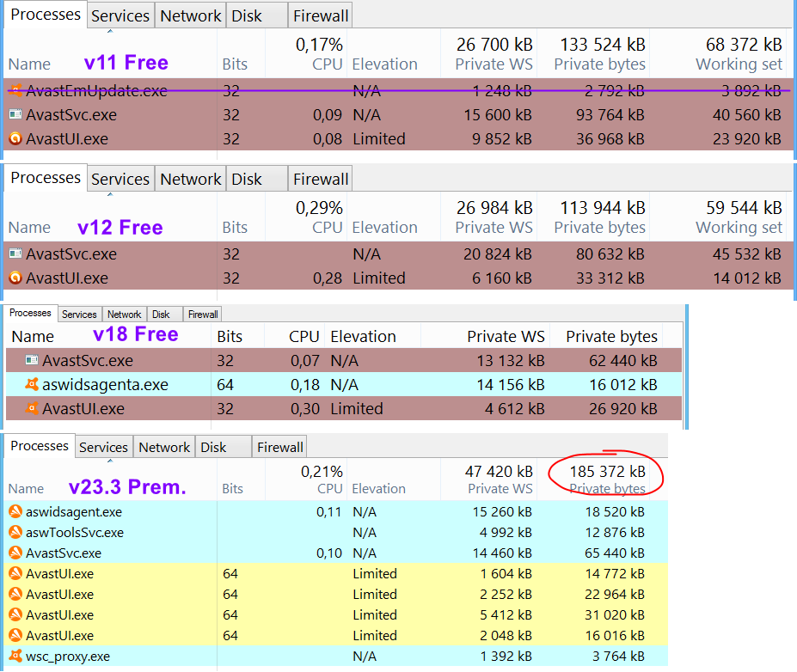Click the 65 440 kB private bytes cell

[x=615, y=553]
